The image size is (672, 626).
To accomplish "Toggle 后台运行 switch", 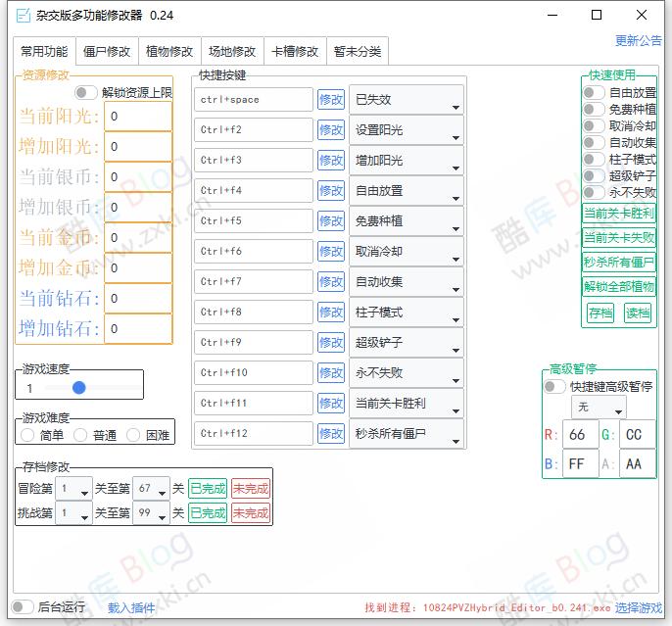I will [x=23, y=606].
